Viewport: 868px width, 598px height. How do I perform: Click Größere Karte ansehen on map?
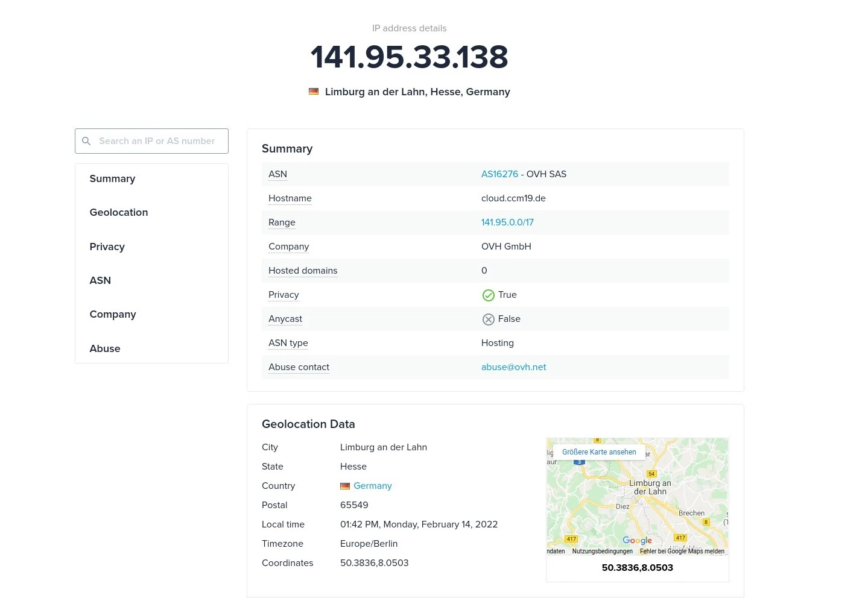[x=599, y=452]
